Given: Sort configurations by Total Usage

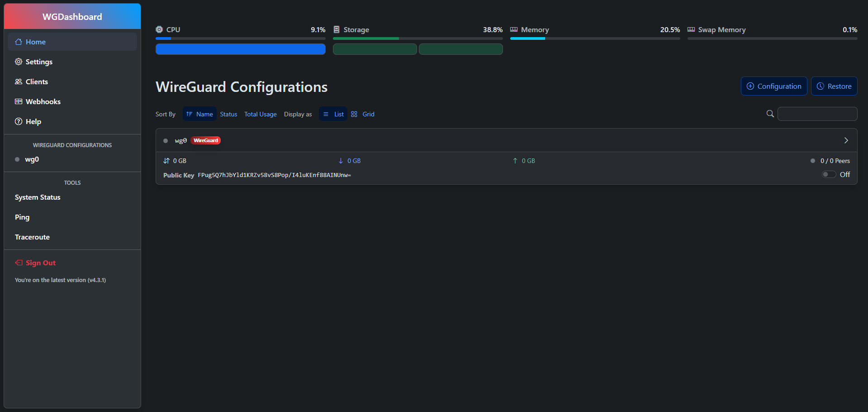Looking at the screenshot, I should pyautogui.click(x=261, y=114).
